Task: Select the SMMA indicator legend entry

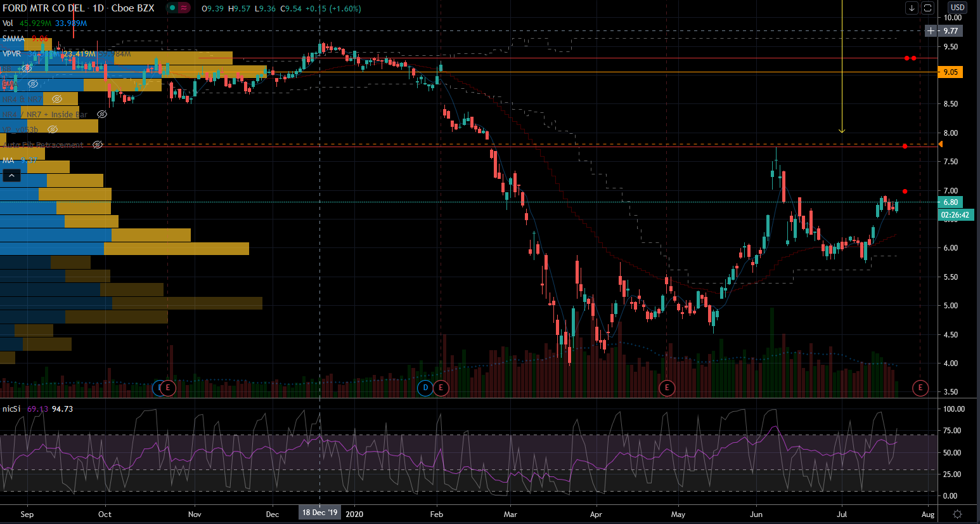Action: 13,39
